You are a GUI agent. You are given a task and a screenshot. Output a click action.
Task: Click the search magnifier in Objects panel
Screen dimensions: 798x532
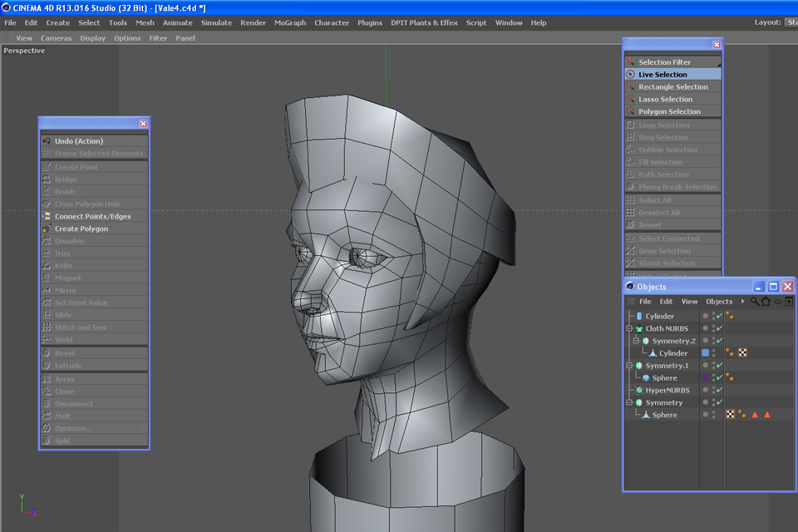pyautogui.click(x=755, y=302)
